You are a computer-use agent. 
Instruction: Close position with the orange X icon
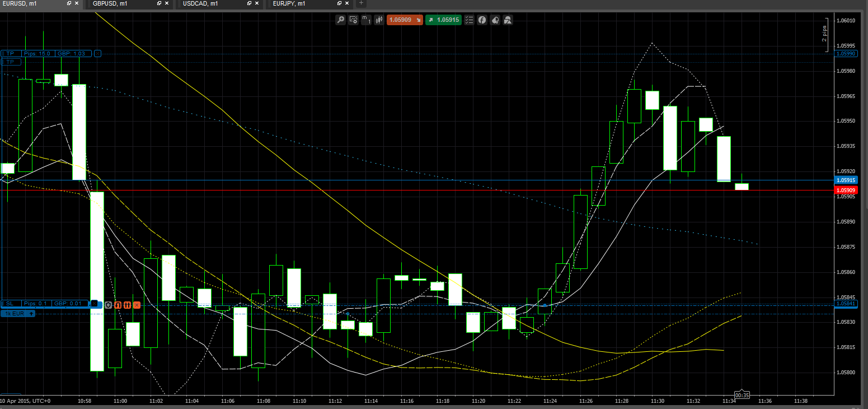(137, 305)
